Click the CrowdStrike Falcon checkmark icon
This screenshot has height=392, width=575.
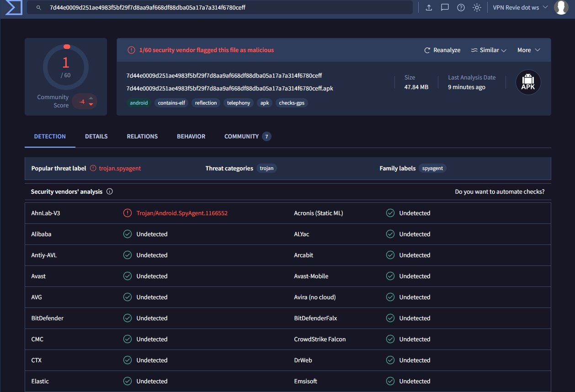(x=390, y=339)
